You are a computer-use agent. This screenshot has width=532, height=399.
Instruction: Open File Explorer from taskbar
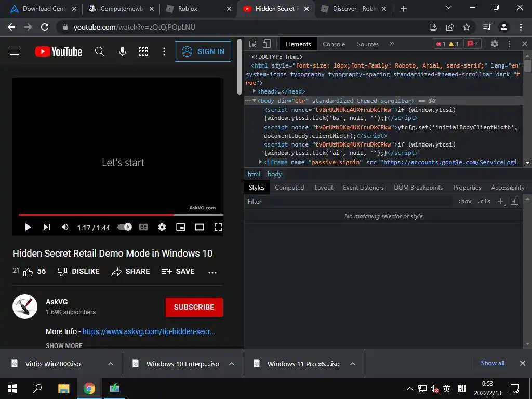click(63, 389)
